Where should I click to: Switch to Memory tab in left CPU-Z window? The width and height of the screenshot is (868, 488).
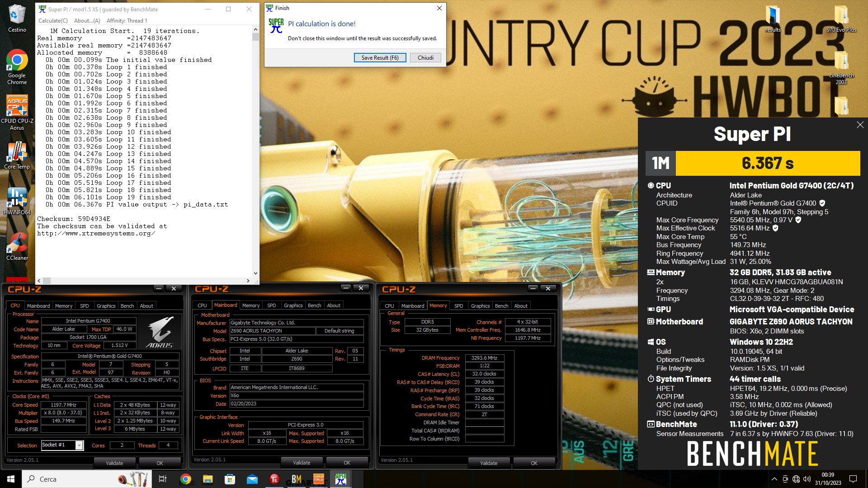click(x=64, y=306)
